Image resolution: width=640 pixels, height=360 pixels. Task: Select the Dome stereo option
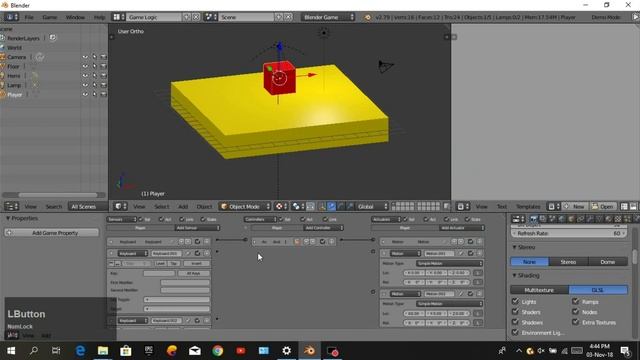(x=607, y=262)
